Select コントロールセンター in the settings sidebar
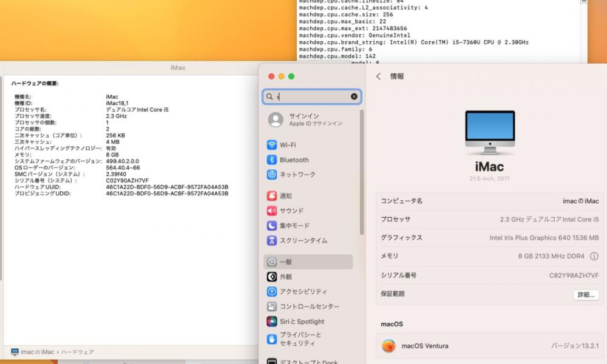The height and width of the screenshot is (364, 607). pyautogui.click(x=310, y=306)
